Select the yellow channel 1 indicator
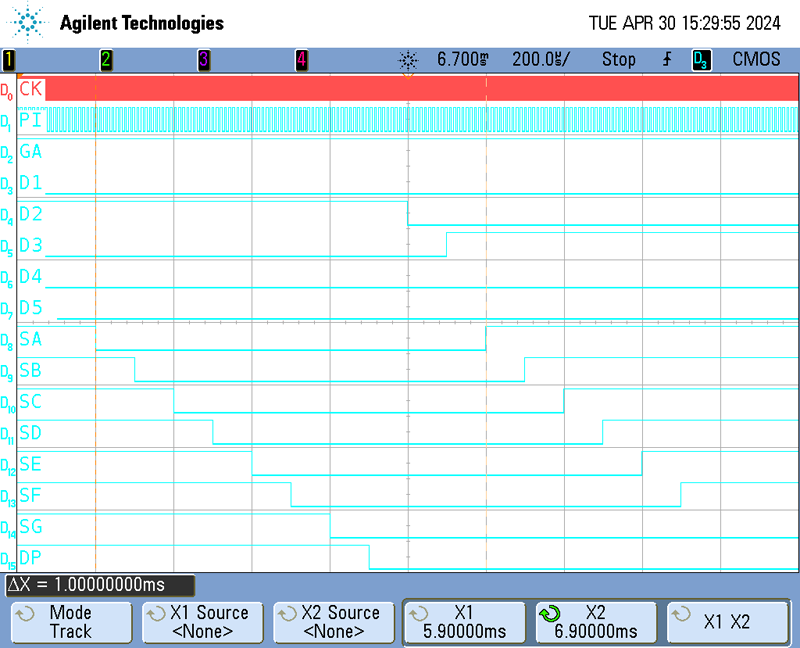This screenshot has height=648, width=800. (x=8, y=60)
